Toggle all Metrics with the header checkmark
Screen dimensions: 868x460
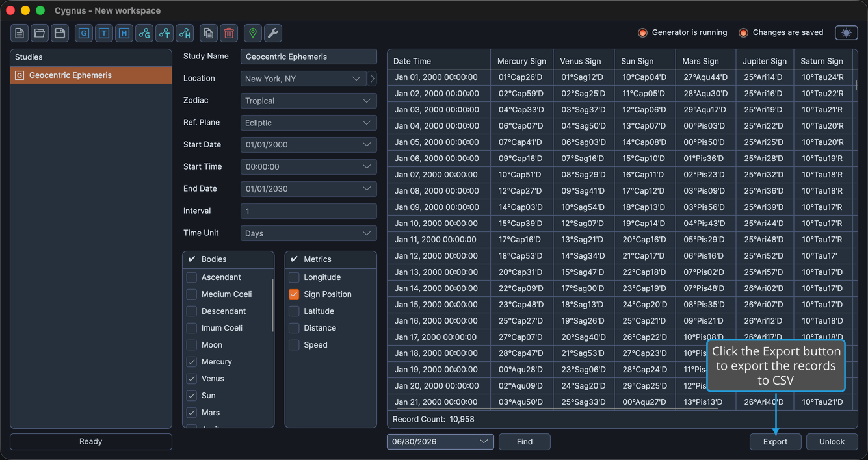tap(294, 259)
